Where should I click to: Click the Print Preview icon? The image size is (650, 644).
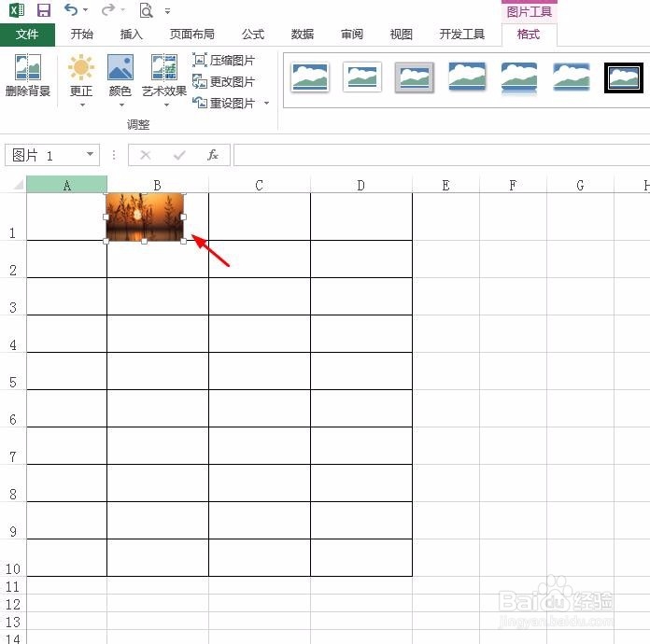[x=146, y=10]
